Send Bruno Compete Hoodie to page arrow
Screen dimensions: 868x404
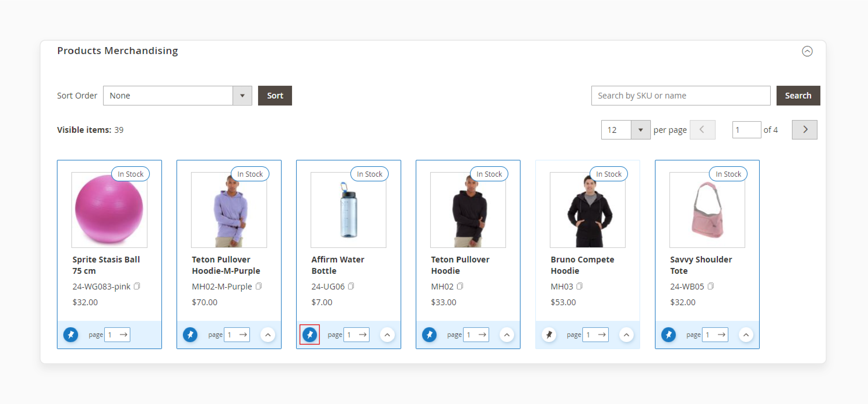(x=602, y=335)
